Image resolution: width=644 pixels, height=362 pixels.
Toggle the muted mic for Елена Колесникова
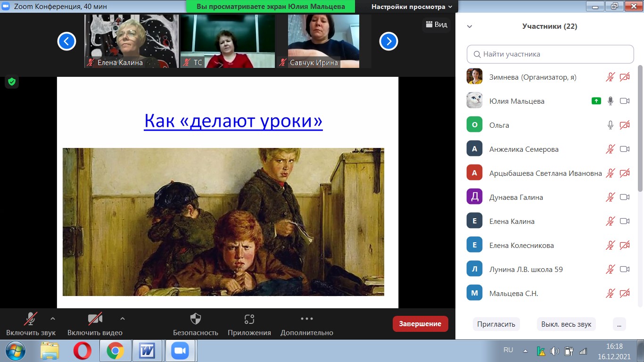611,245
